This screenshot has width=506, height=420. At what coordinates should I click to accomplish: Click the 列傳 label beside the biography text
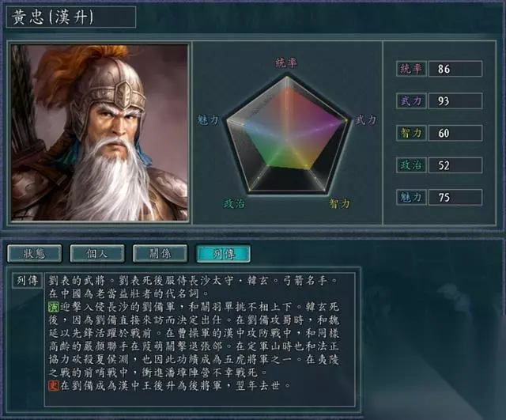28,280
